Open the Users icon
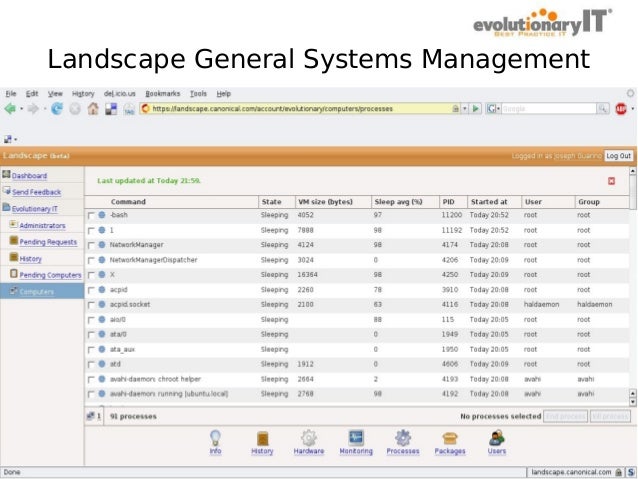Viewport: 638px width, 479px height. pyautogui.click(x=497, y=438)
